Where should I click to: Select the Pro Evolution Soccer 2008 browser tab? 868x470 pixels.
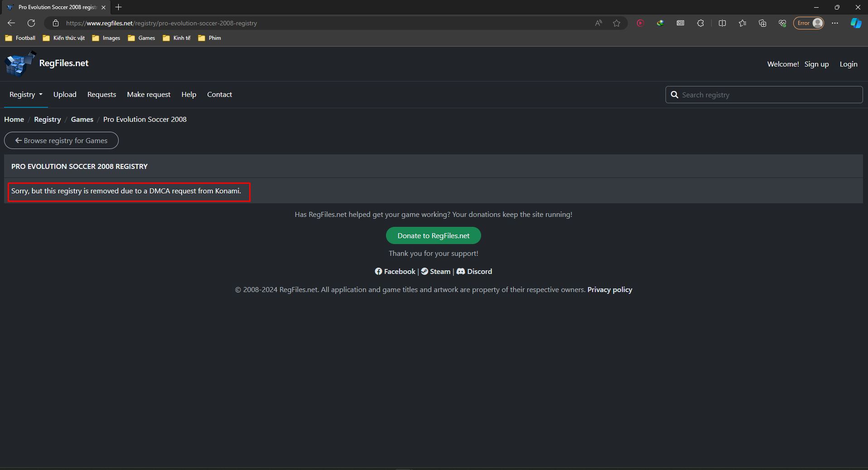pos(57,7)
